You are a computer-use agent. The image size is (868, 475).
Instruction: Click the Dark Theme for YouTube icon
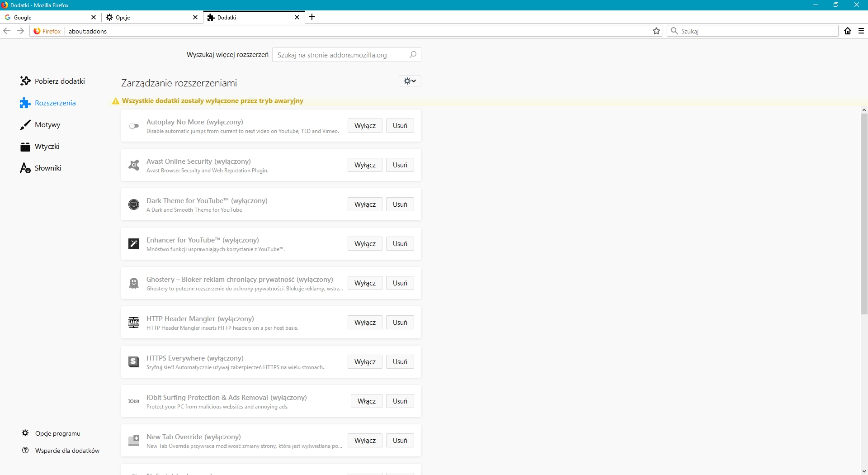(134, 204)
